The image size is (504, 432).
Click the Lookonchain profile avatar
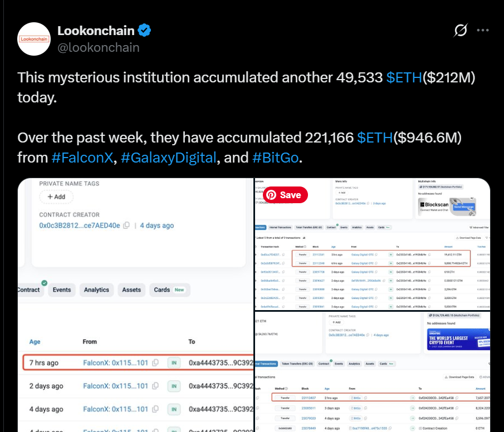[x=34, y=39]
